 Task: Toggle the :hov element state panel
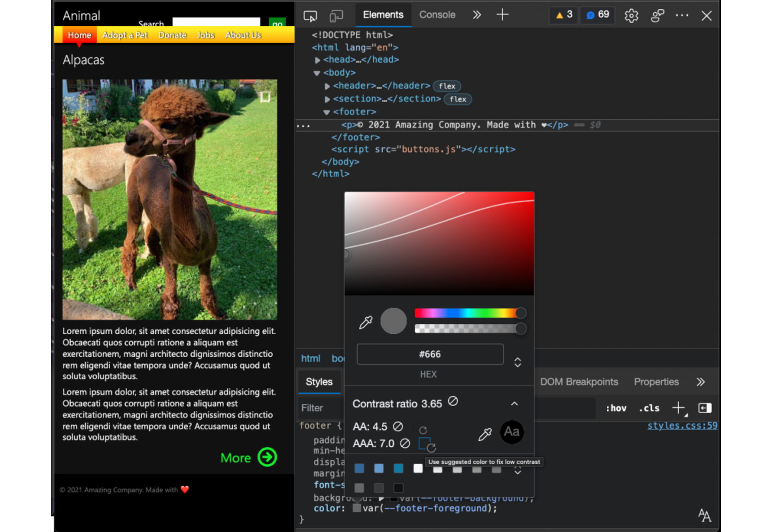616,408
